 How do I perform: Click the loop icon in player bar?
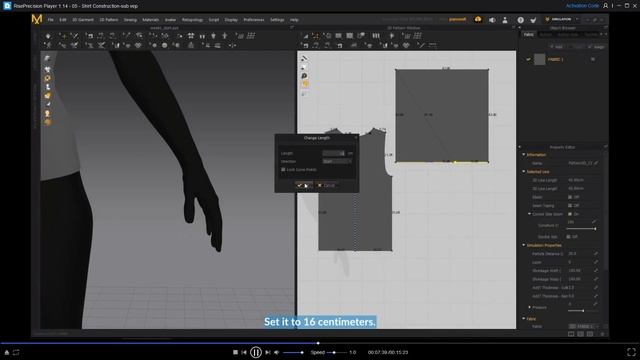click(16, 352)
